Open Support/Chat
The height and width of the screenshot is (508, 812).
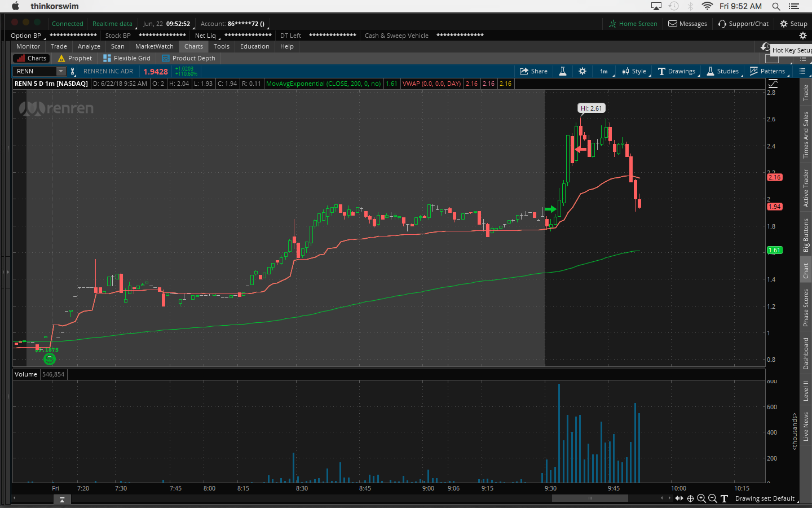[743, 24]
